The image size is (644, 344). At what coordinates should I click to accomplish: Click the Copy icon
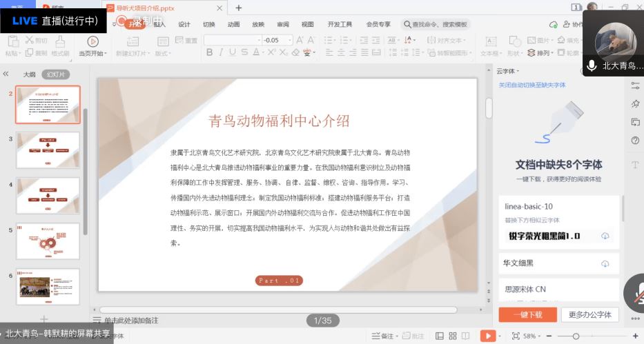(x=29, y=52)
